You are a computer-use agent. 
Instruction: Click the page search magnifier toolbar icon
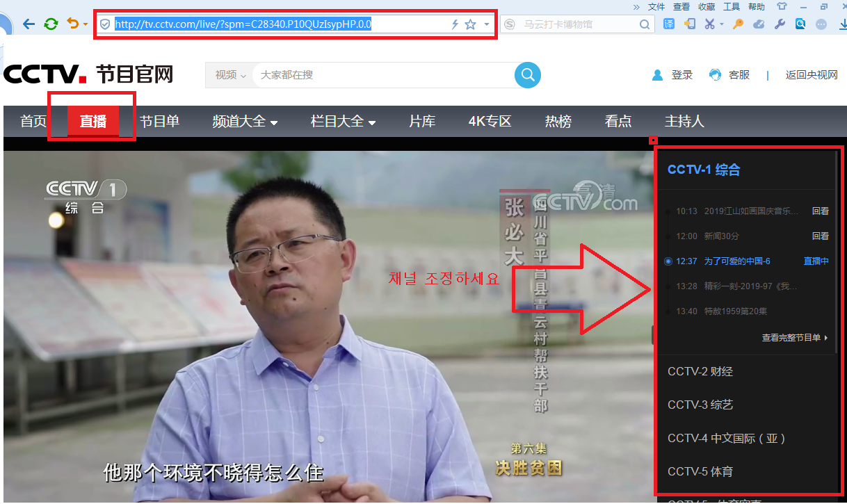coord(800,24)
